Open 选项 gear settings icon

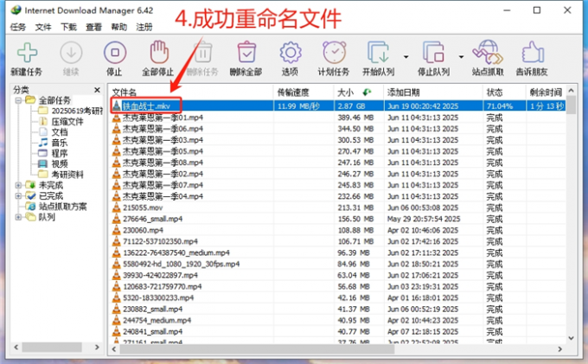[291, 53]
